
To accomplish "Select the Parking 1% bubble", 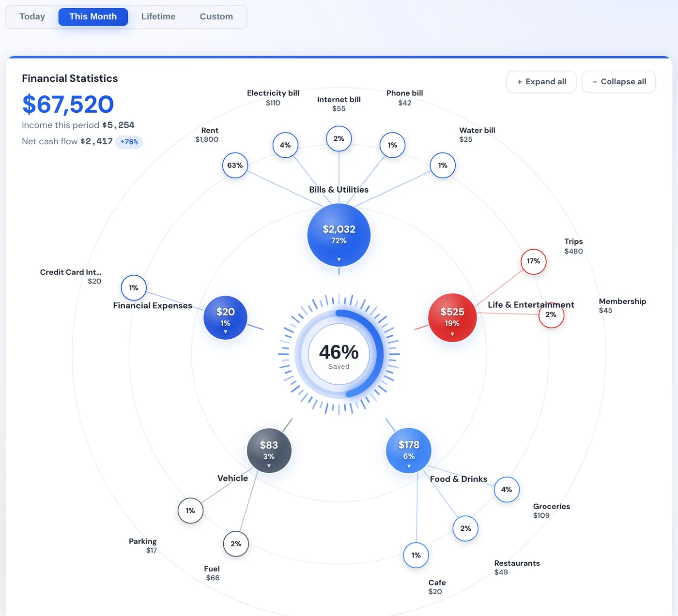I will 190,511.
